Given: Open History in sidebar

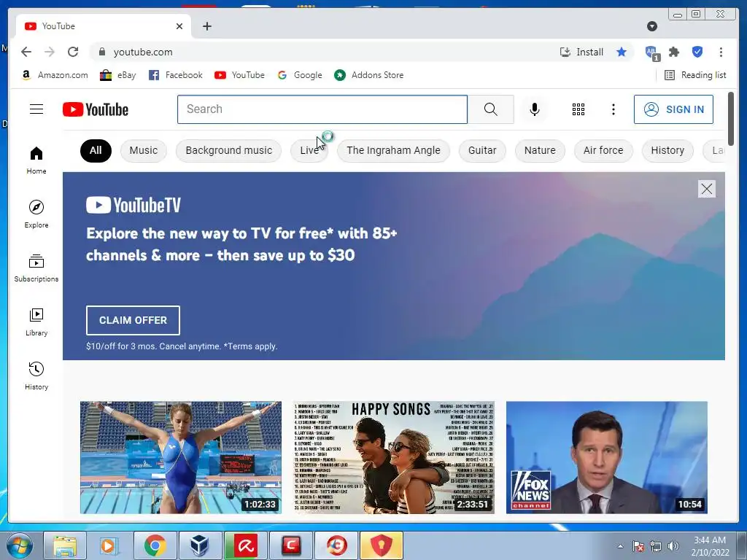Looking at the screenshot, I should 36,376.
